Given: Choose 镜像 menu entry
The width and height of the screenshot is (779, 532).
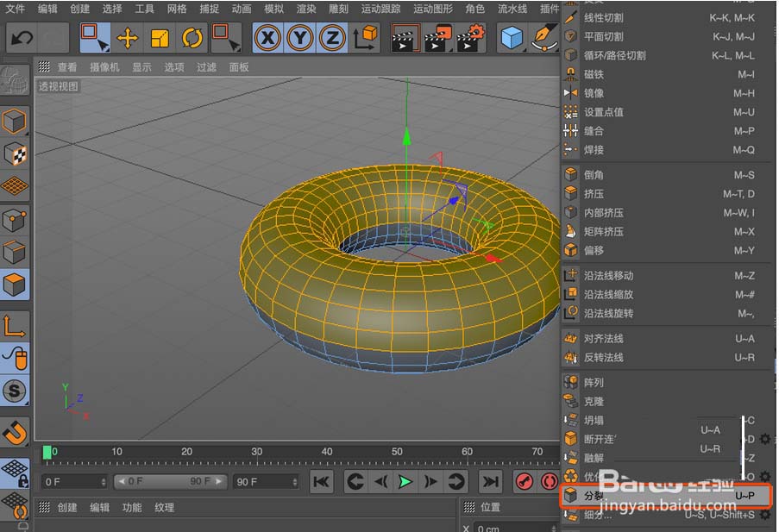Looking at the screenshot, I should click(667, 93).
